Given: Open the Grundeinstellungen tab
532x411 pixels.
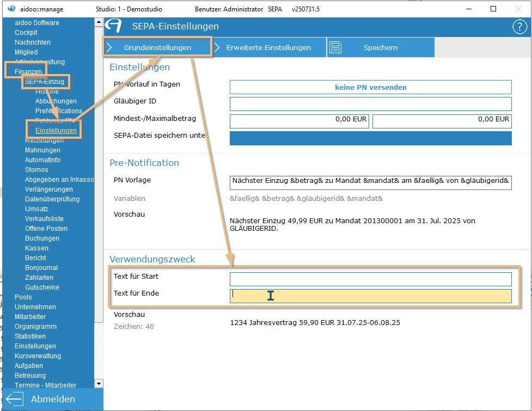Looking at the screenshot, I should click(157, 48).
